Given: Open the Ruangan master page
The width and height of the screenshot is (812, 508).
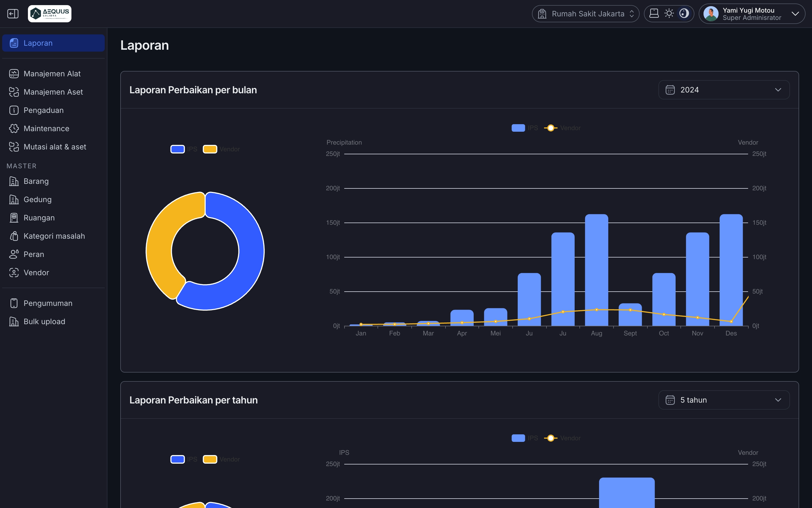Looking at the screenshot, I should [53, 218].
